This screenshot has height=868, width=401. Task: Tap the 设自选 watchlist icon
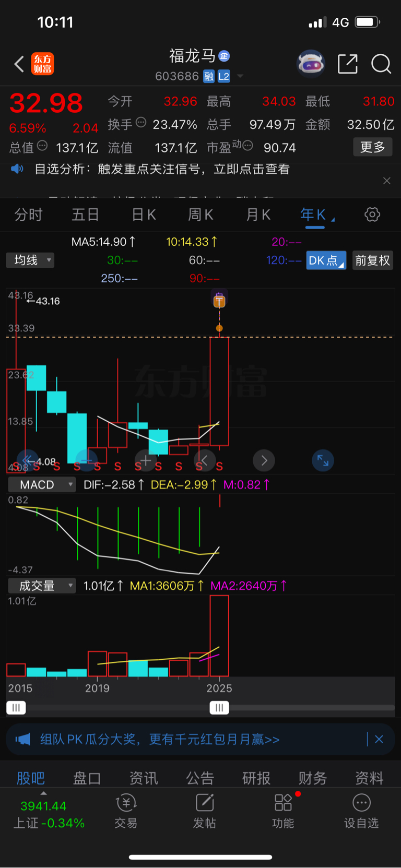[x=361, y=812]
